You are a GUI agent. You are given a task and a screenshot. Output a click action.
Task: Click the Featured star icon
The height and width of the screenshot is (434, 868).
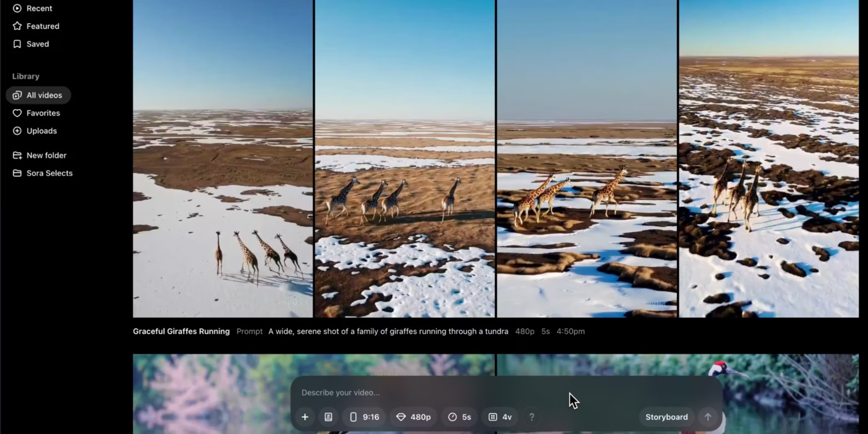tap(17, 26)
